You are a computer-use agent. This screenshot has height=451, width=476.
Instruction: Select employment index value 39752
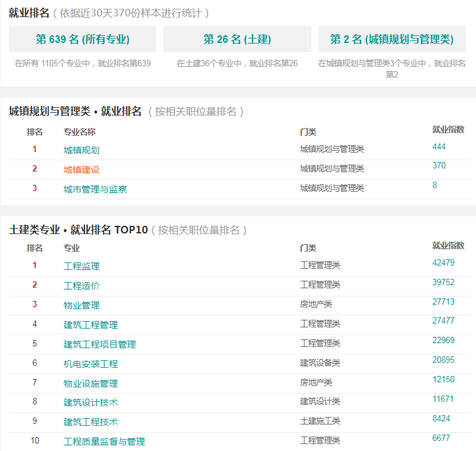[443, 282]
